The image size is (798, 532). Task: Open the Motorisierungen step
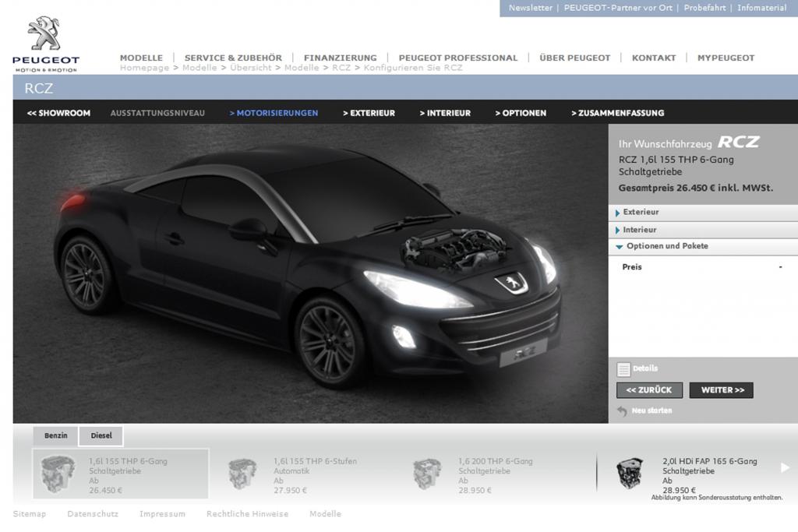coord(274,113)
